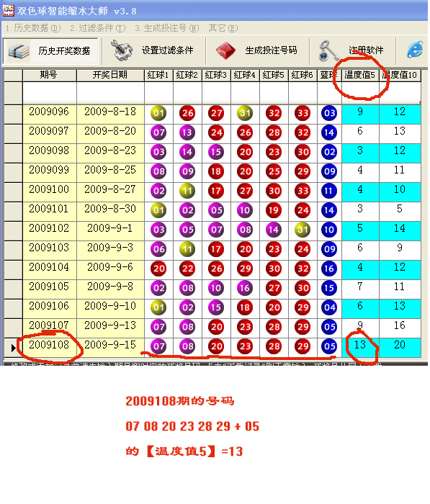The width and height of the screenshot is (430, 504).
Task: Click the date 2009-8-20
Action: (x=110, y=132)
